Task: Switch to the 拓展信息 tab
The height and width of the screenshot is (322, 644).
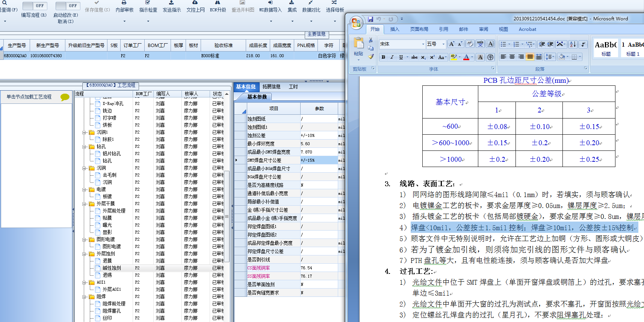Action: [x=271, y=87]
